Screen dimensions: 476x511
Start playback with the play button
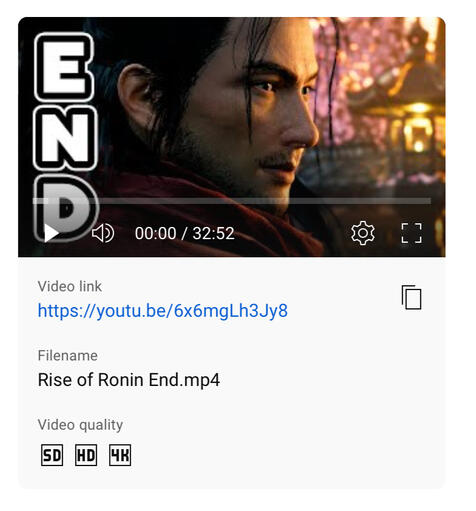coord(51,233)
